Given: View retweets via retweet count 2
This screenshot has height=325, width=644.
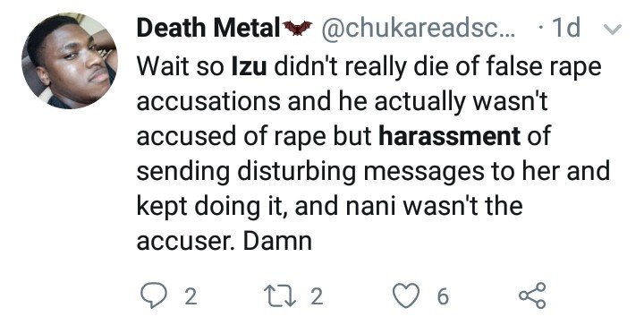Looking at the screenshot, I should coord(317,296).
